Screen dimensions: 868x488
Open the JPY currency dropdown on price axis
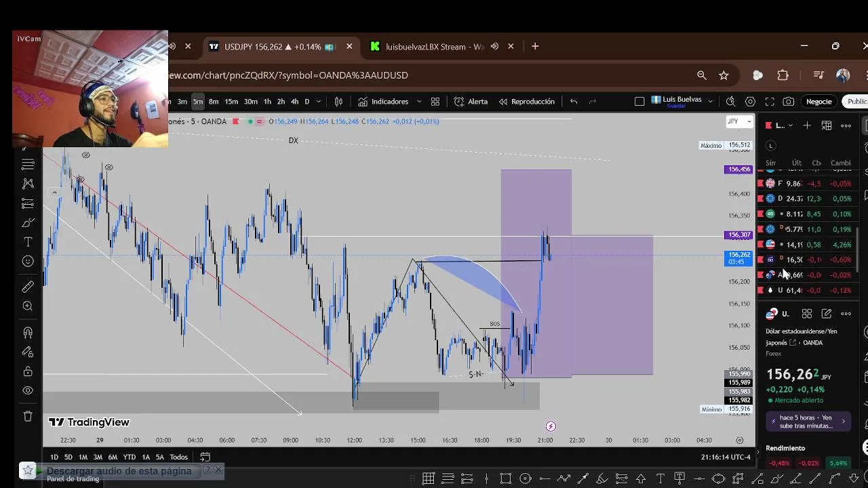pos(739,121)
